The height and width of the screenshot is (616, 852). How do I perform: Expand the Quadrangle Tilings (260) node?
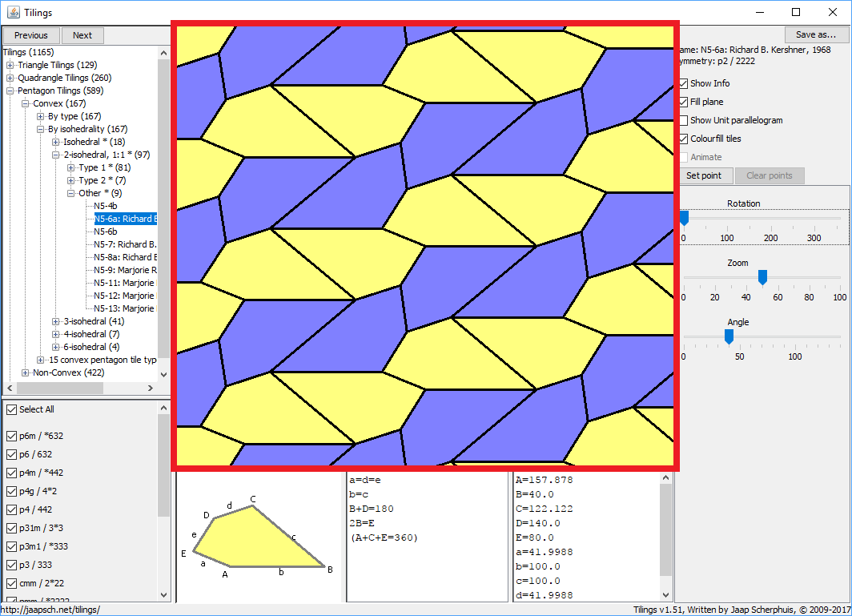click(10, 79)
